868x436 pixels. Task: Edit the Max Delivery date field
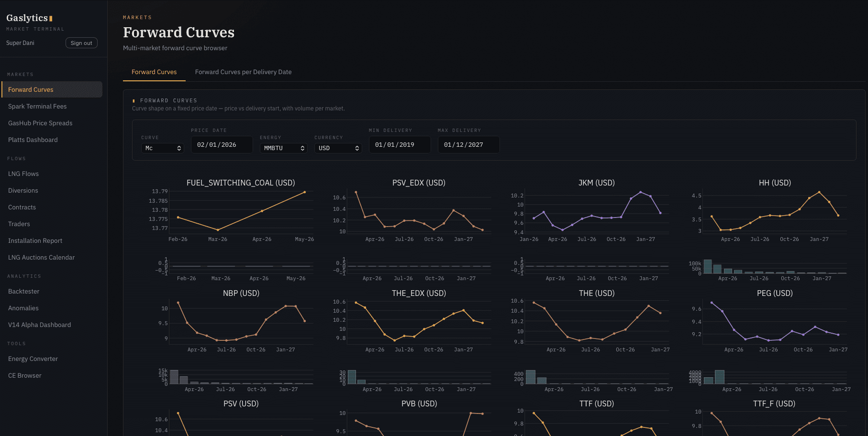[x=469, y=144]
